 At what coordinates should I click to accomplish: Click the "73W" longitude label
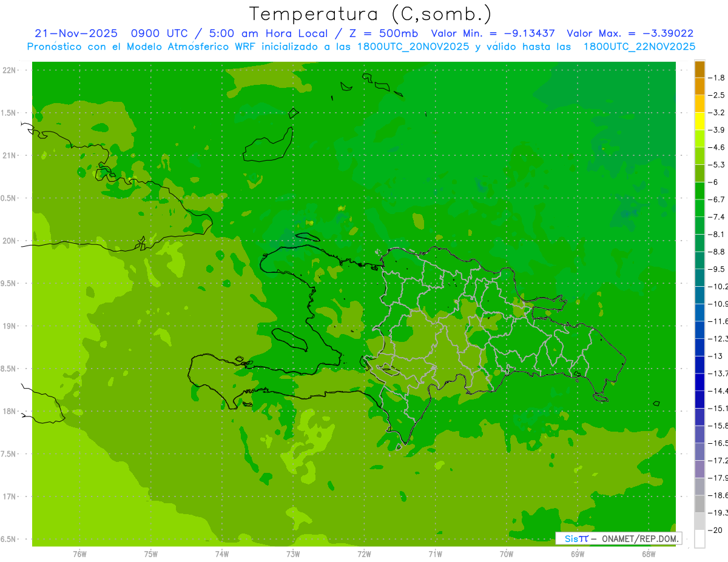pyautogui.click(x=293, y=554)
